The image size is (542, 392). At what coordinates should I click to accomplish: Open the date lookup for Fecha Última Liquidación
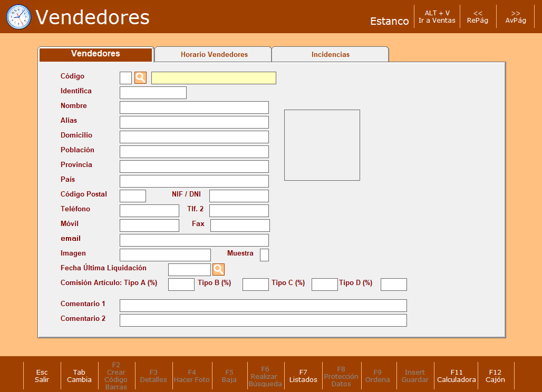(x=218, y=269)
